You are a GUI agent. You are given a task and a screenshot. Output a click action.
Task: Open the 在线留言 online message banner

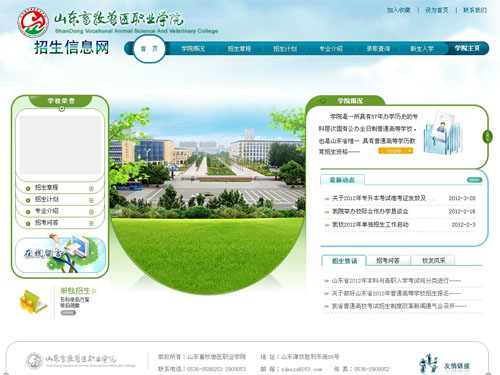click(x=60, y=255)
